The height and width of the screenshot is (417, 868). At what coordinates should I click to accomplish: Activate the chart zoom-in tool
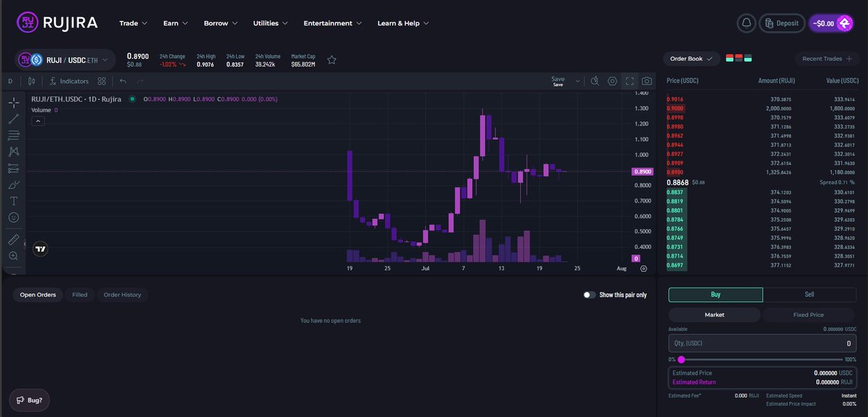pos(14,256)
